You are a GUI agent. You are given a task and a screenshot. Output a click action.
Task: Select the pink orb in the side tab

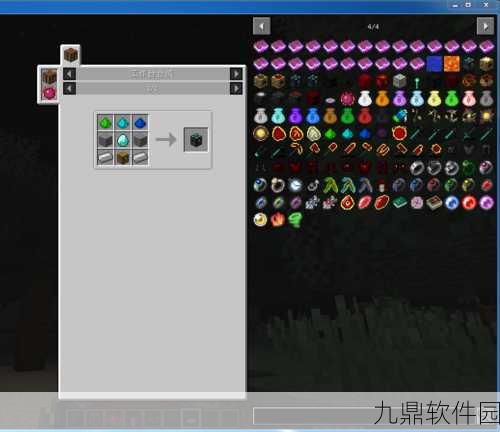(x=49, y=93)
